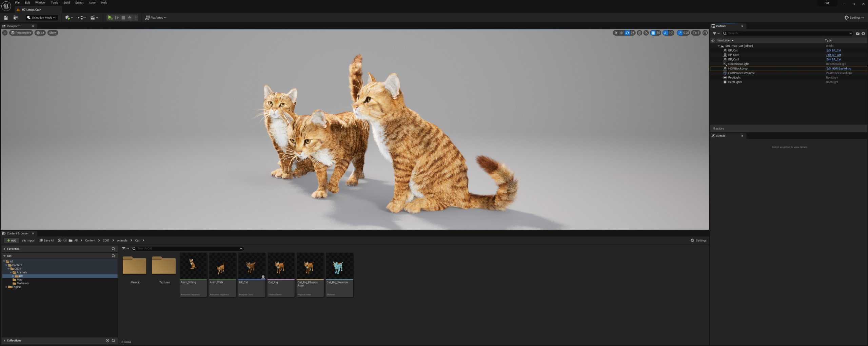Click the Outliner add folder icon
This screenshot has width=868, height=346.
coord(858,33)
